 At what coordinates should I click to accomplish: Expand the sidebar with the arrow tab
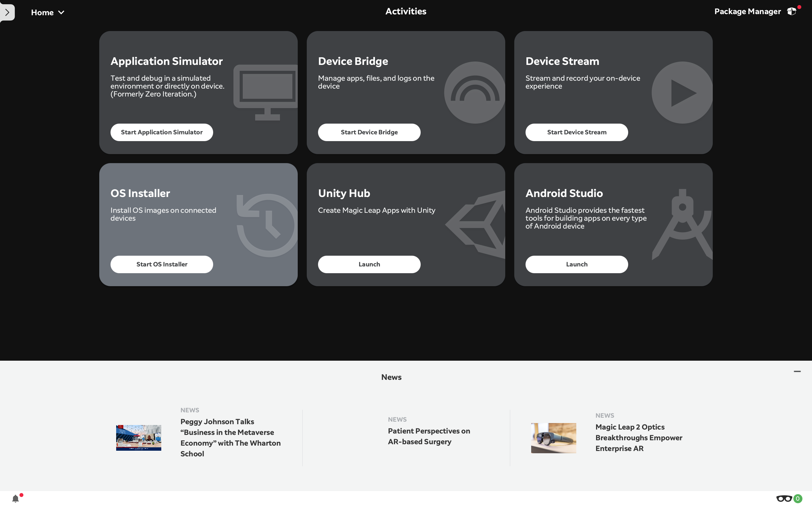[7, 12]
